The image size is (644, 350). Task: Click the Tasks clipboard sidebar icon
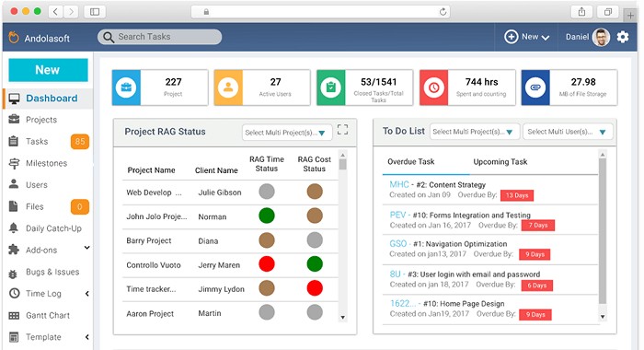click(x=14, y=141)
